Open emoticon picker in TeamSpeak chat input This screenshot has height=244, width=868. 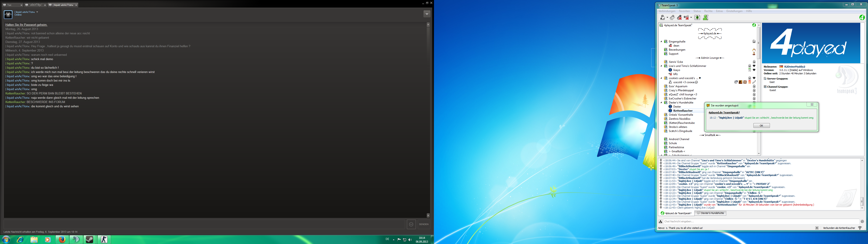pyautogui.click(x=862, y=221)
